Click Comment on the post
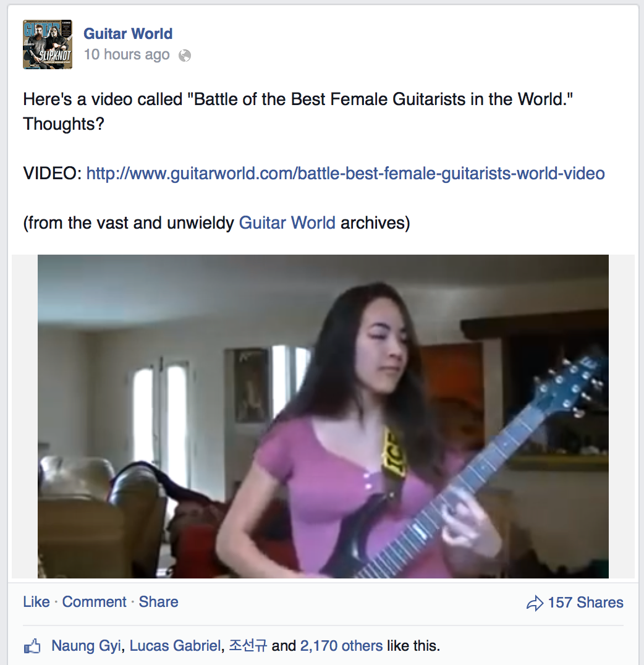 (x=94, y=602)
